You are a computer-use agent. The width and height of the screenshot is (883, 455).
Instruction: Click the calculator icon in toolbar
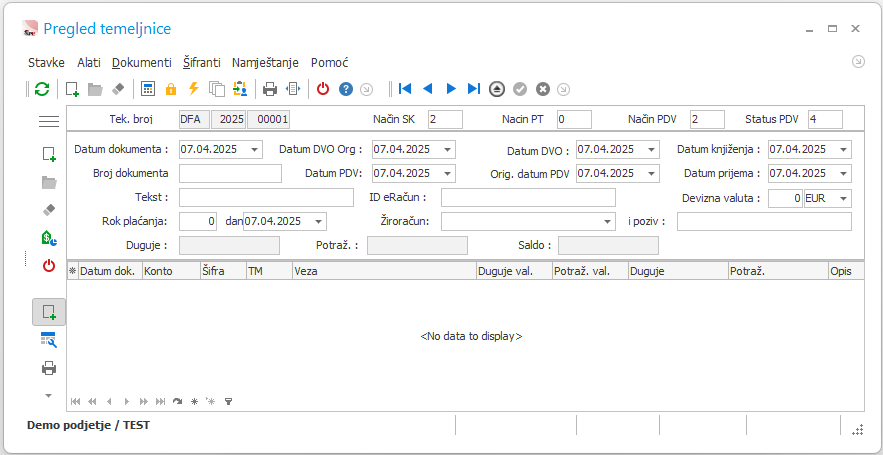[148, 89]
